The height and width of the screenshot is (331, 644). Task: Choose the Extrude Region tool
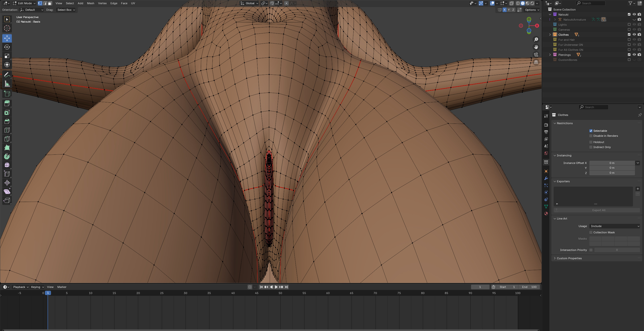tap(7, 103)
